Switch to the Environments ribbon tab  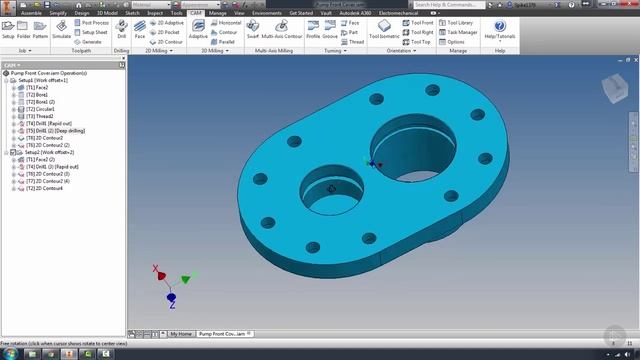point(267,13)
